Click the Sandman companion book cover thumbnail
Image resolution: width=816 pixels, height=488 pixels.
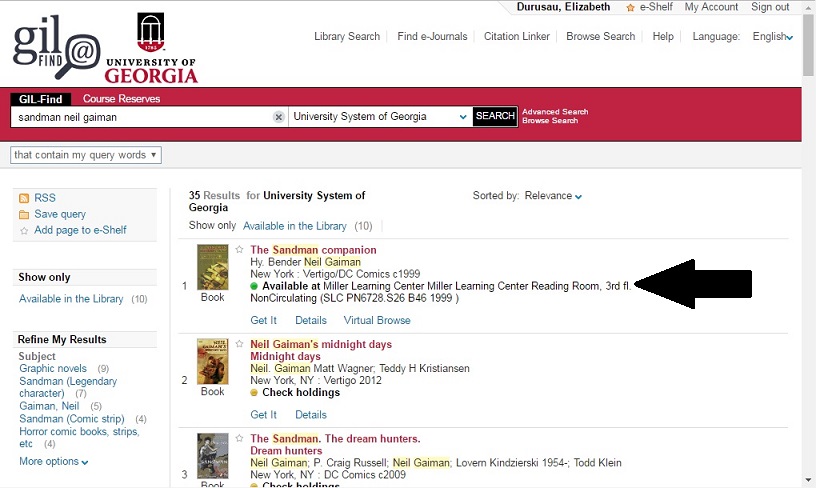(213, 267)
